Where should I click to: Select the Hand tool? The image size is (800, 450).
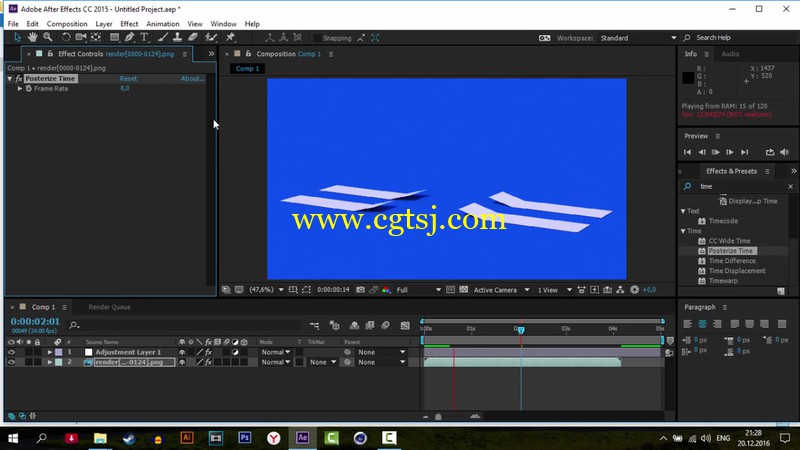(x=33, y=37)
